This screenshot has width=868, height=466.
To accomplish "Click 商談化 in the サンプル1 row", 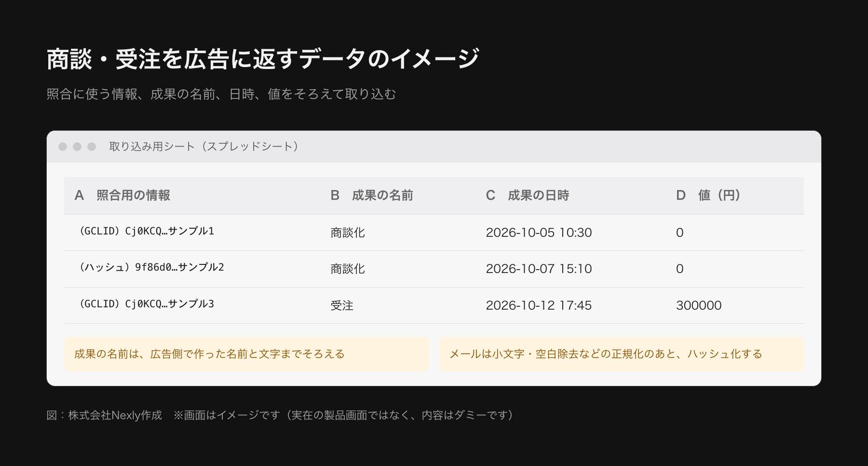I will click(348, 233).
